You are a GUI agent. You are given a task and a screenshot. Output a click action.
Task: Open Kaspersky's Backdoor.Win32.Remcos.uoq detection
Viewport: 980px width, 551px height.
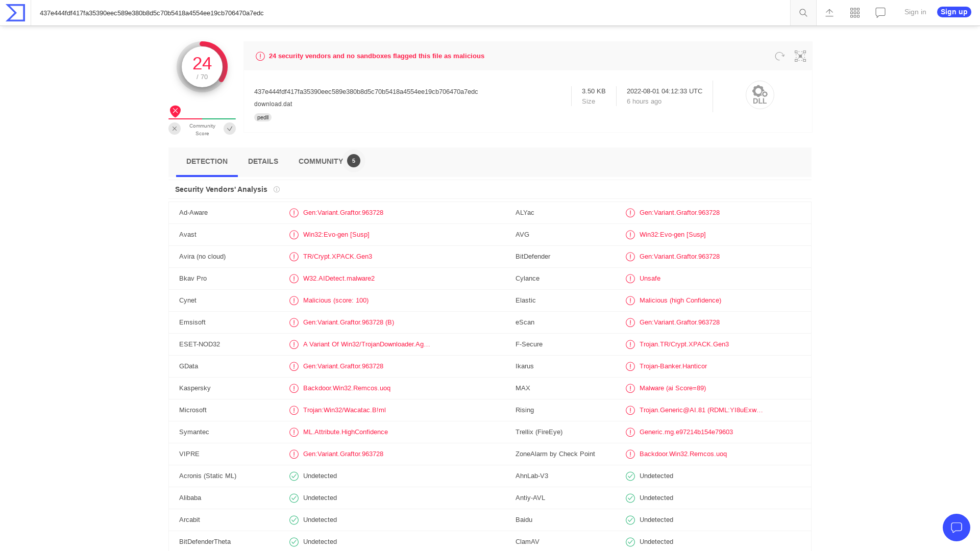point(347,388)
